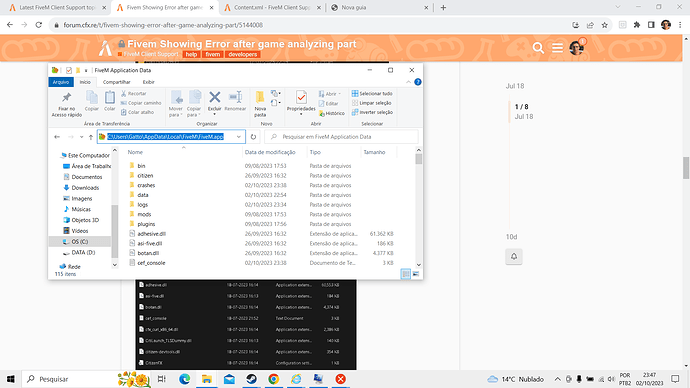Select the plugins folder
This screenshot has width=690, height=388.
coord(146,224)
